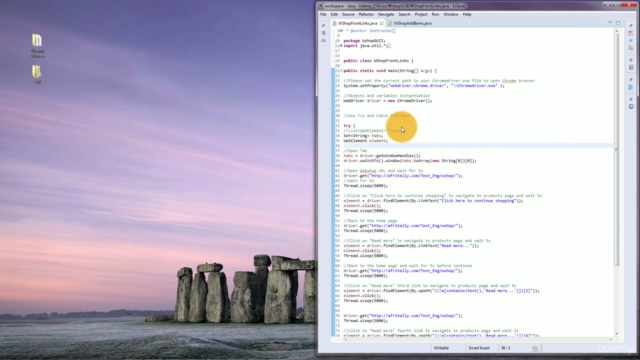Click the line 65 xpath "Read more..." findElement line
Viewport: 640px width, 360px height.
point(442,291)
